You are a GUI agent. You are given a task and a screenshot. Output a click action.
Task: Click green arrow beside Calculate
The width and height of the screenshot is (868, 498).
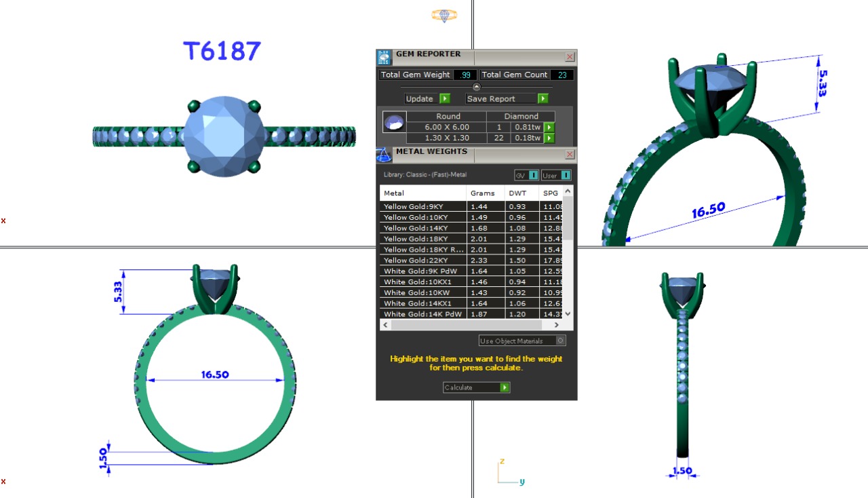click(x=504, y=387)
